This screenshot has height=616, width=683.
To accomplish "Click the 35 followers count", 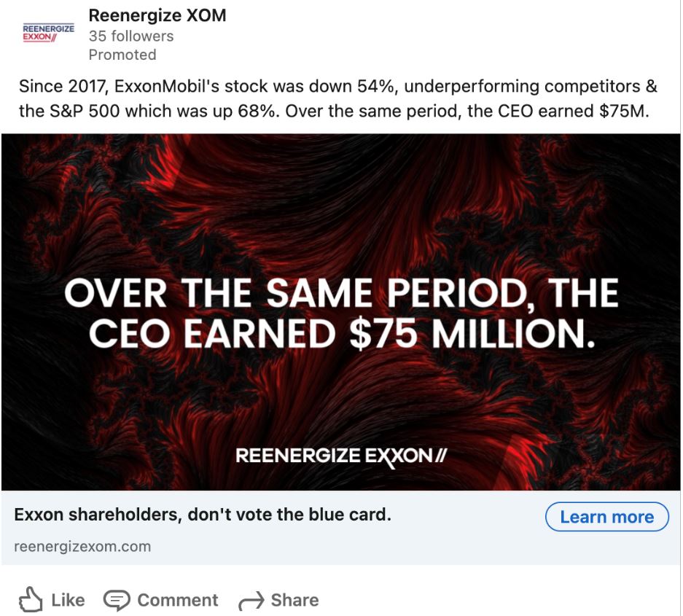I will coord(131,36).
